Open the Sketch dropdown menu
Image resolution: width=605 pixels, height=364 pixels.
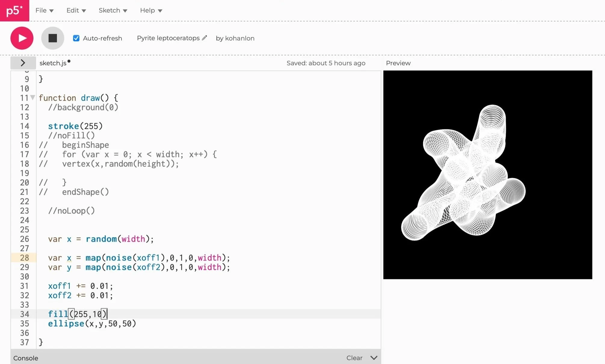pos(113,11)
